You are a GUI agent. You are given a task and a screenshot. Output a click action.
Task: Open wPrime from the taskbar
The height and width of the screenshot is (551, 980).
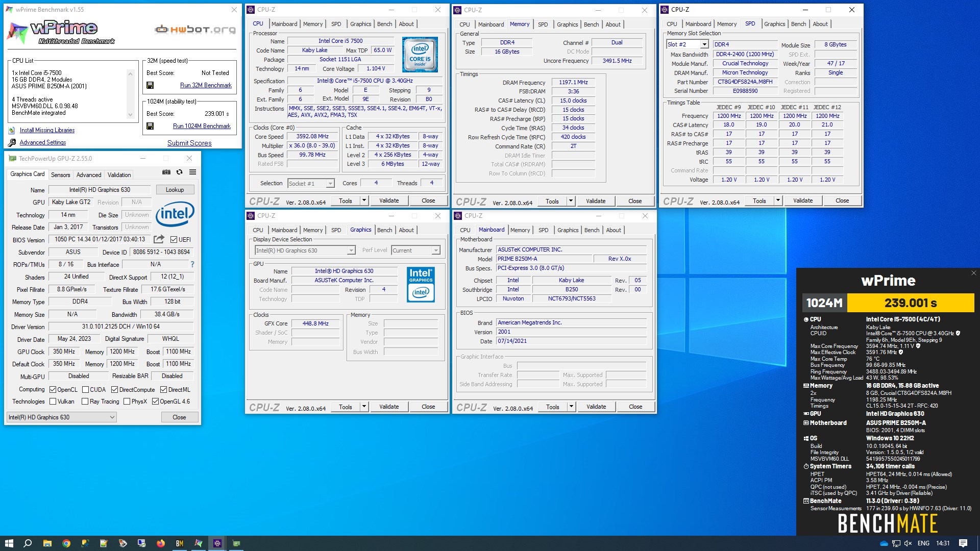199,543
